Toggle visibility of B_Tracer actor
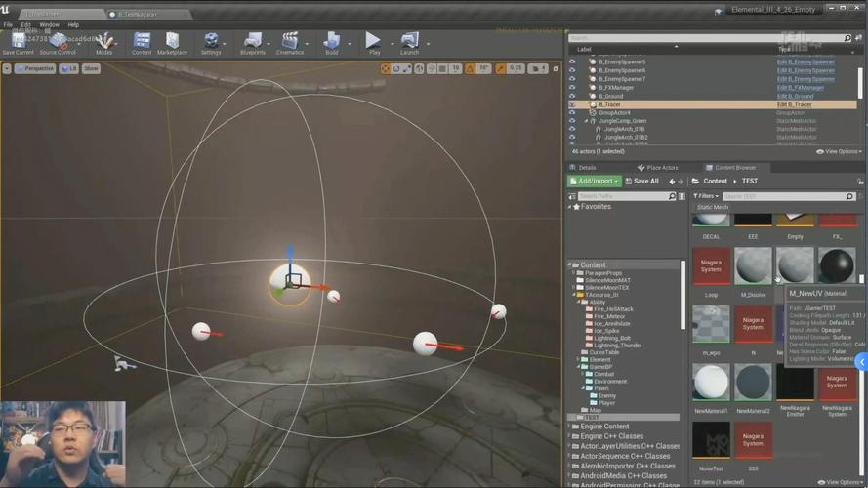Image resolution: width=868 pixels, height=488 pixels. coord(572,104)
